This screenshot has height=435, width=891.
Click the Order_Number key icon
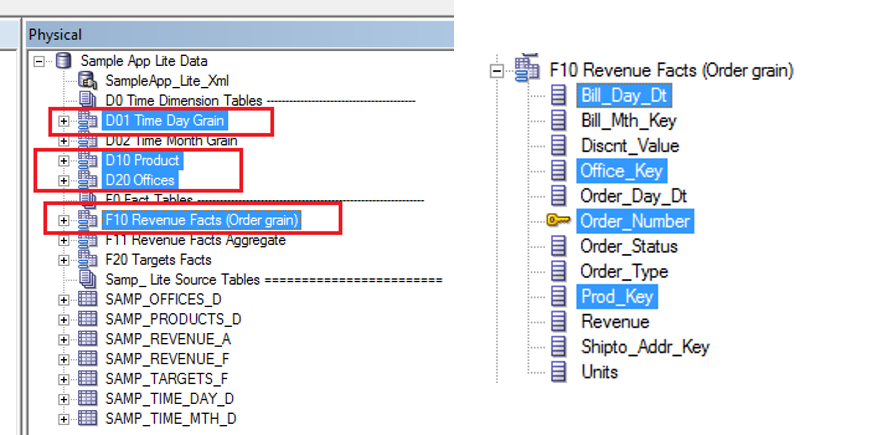560,221
